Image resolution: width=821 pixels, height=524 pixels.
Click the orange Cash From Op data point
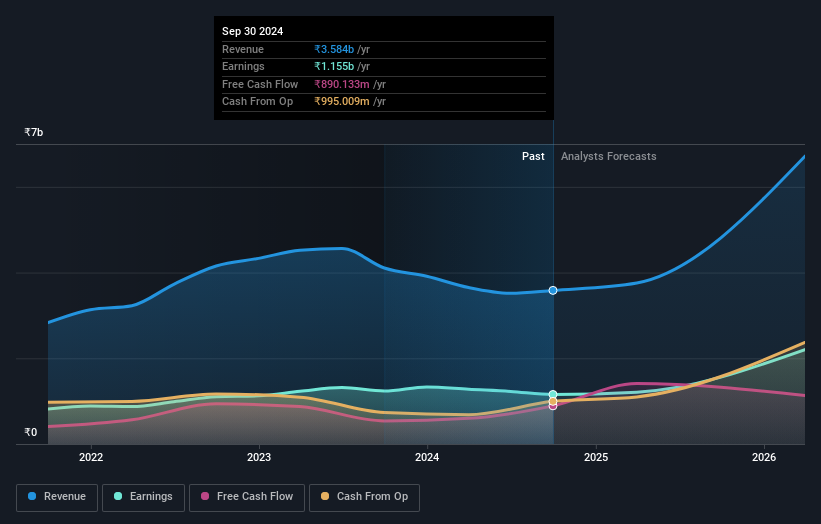click(553, 402)
